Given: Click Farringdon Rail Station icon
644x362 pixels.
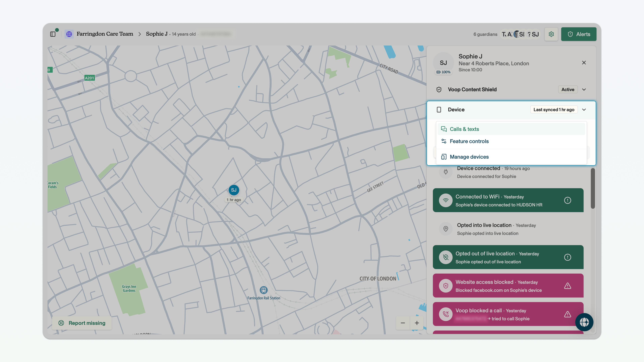Looking at the screenshot, I should tap(263, 290).
